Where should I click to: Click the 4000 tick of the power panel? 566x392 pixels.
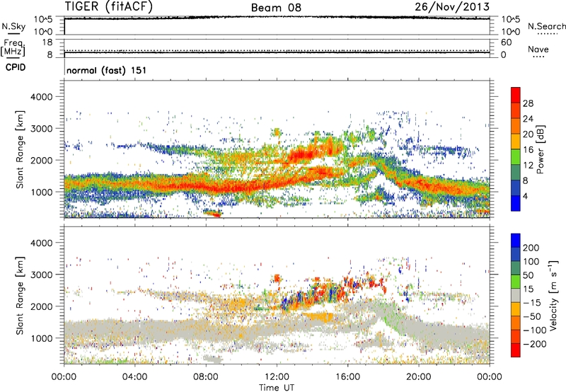[42, 97]
